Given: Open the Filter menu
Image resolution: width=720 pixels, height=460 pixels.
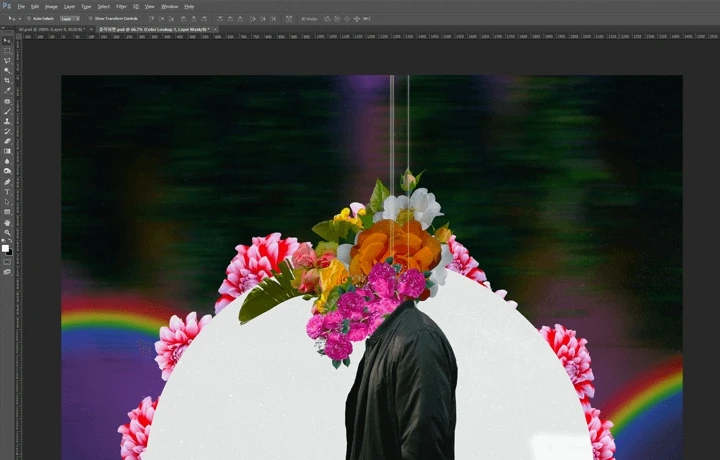Looking at the screenshot, I should (121, 7).
